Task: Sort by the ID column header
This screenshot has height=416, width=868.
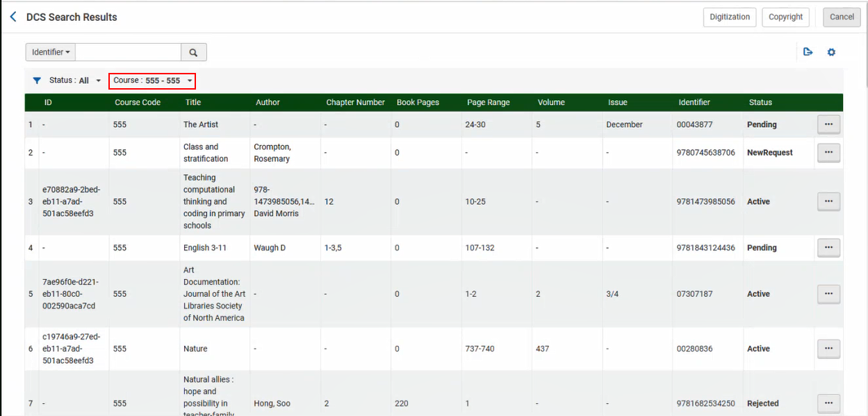Action: pos(48,102)
